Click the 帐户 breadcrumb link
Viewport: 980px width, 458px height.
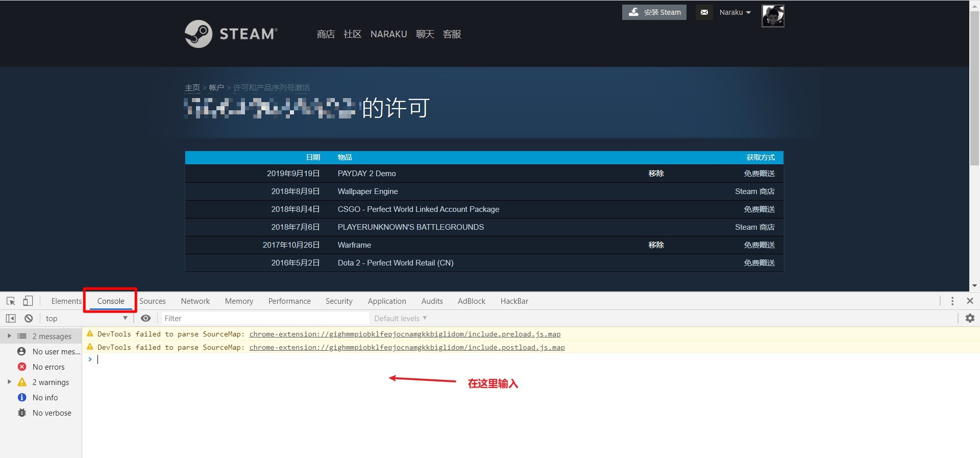tap(216, 88)
